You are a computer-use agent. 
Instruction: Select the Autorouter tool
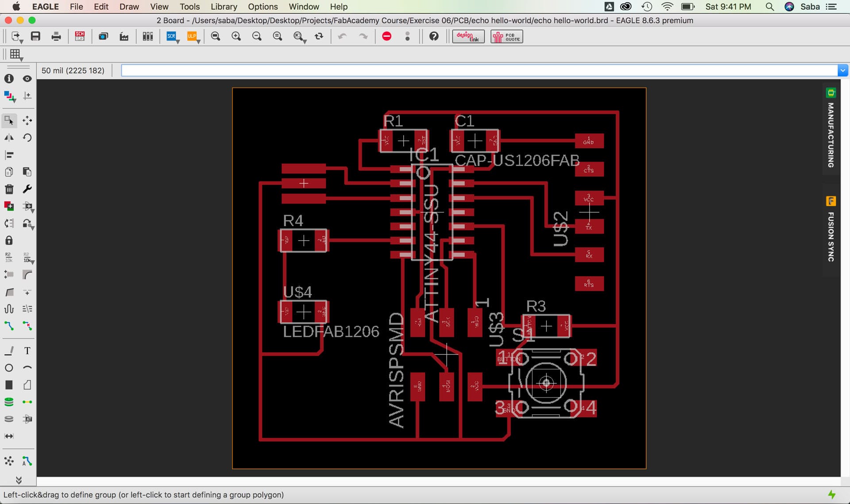(27, 461)
